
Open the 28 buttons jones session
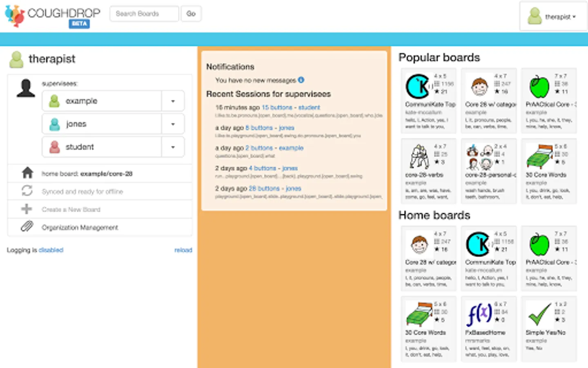275,188
